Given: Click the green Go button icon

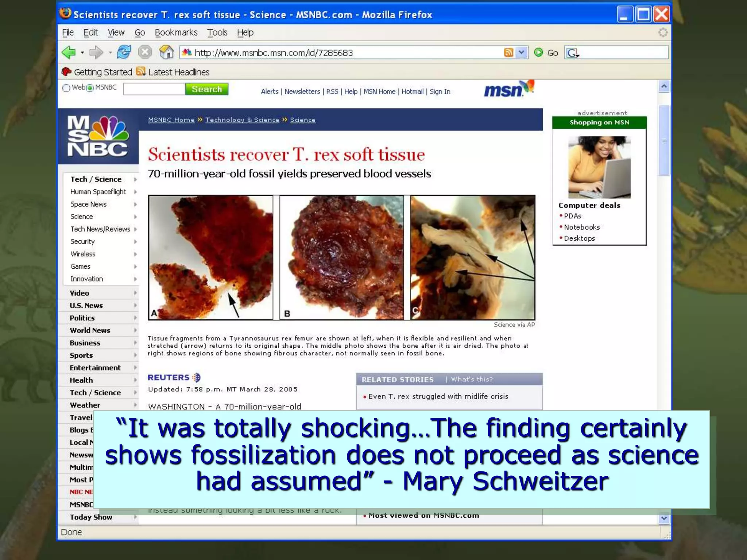Looking at the screenshot, I should [x=538, y=52].
